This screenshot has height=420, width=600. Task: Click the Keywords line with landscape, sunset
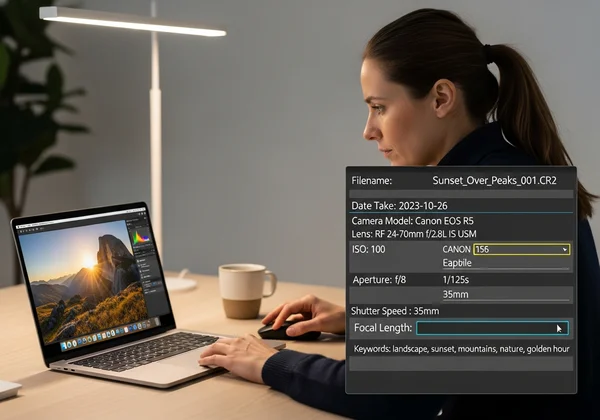(x=460, y=348)
